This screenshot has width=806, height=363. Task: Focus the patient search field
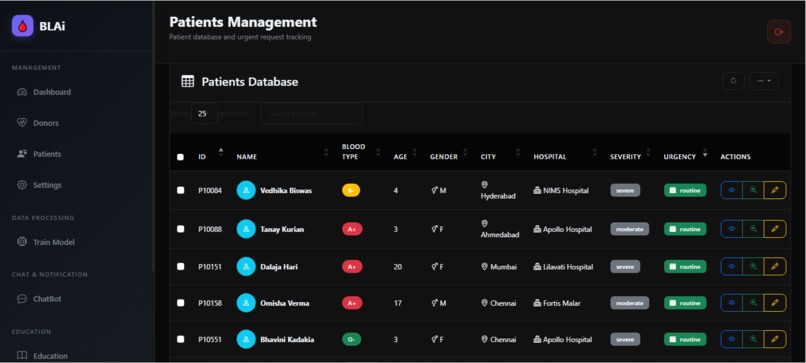(x=311, y=114)
